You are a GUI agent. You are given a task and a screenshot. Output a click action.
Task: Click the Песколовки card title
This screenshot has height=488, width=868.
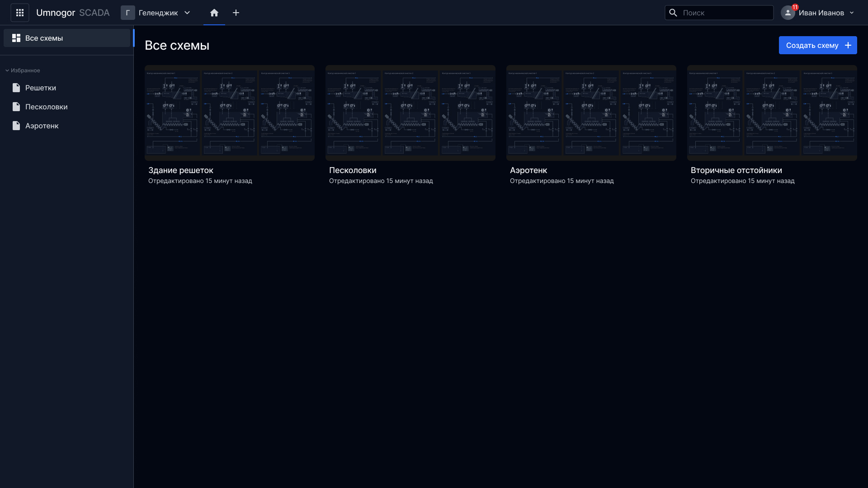pyautogui.click(x=353, y=170)
